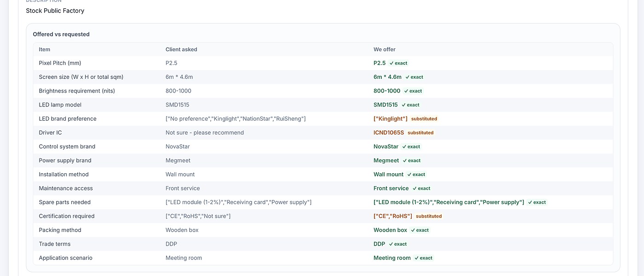Click the 'exact' badge beside offered Meeting room
This screenshot has width=644, height=276.
[423, 258]
